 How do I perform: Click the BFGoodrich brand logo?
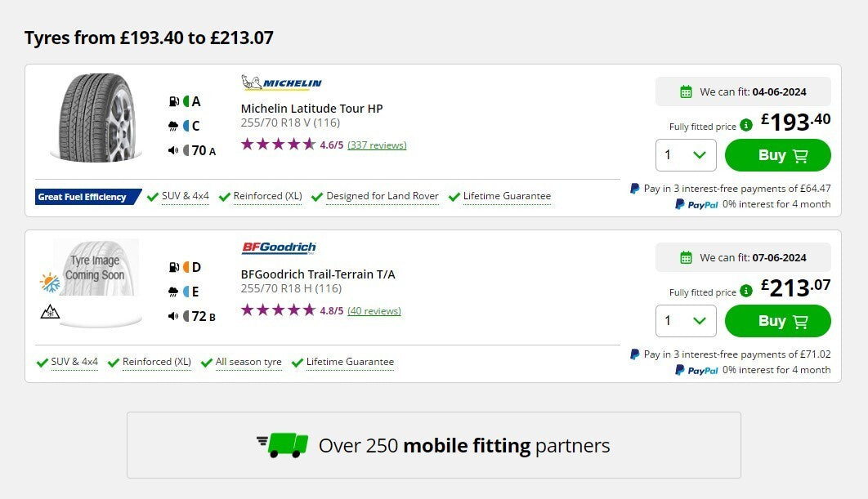(279, 248)
